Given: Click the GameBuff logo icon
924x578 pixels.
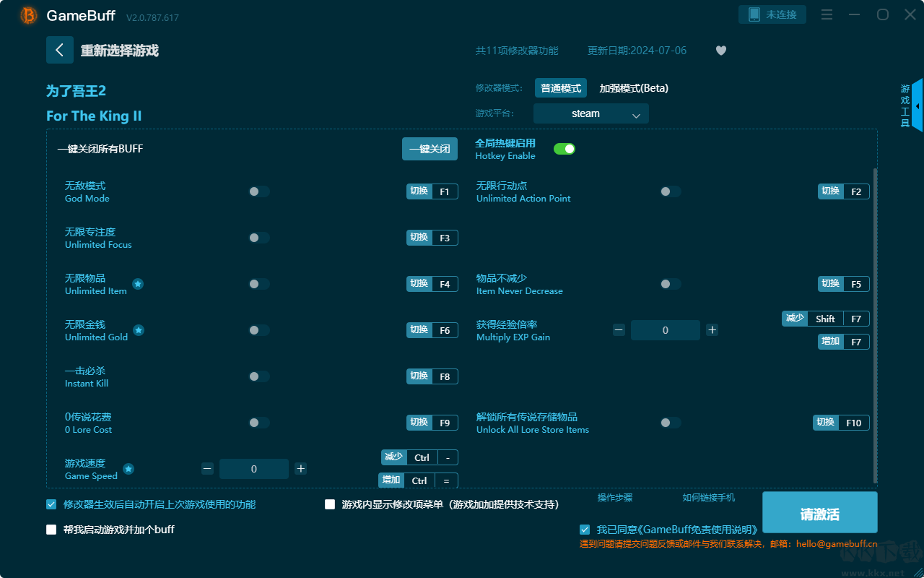Looking at the screenshot, I should [x=29, y=15].
